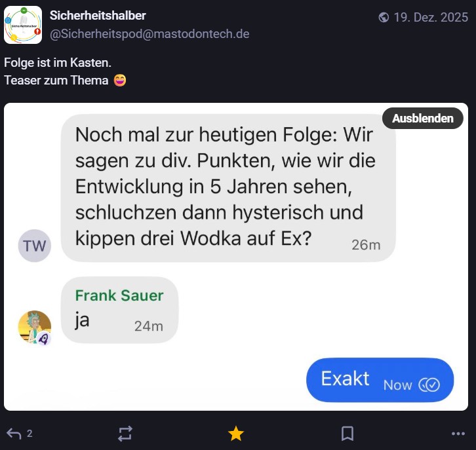Viewport: 476px width, 450px height.
Task: Open the reply arrow icon
Action: click(x=14, y=433)
